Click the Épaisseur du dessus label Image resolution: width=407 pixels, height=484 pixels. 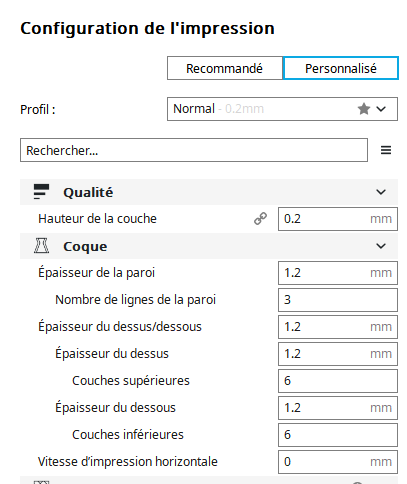pos(112,354)
